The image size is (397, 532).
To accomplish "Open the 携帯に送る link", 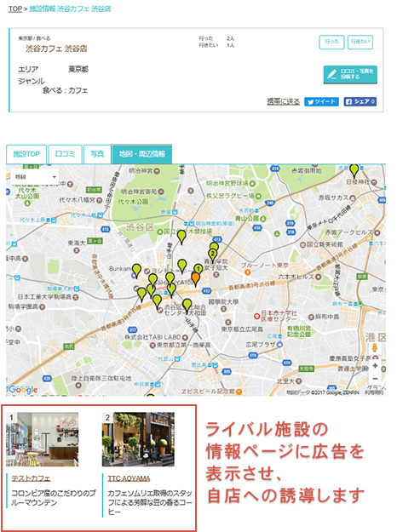I will click(283, 101).
